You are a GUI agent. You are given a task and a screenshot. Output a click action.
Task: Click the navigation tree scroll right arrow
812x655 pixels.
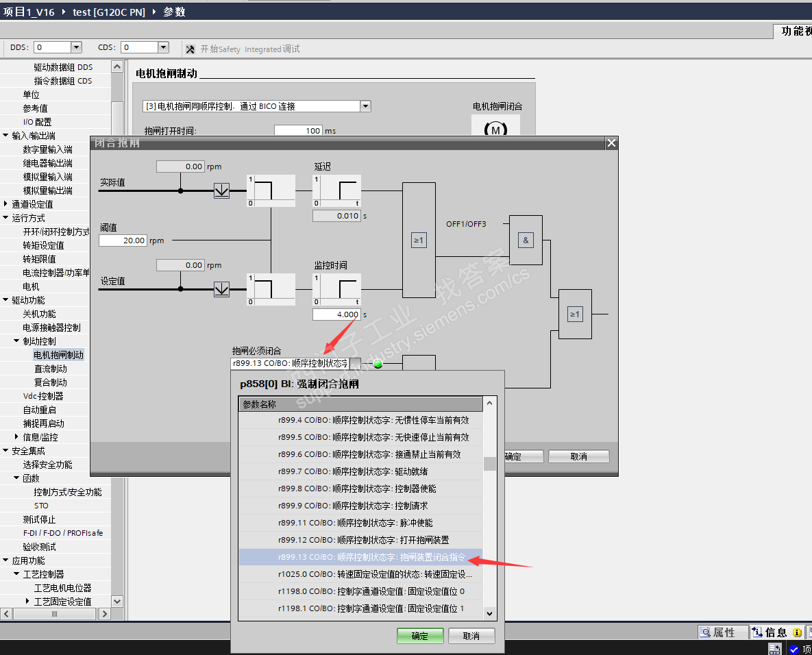coord(105,614)
